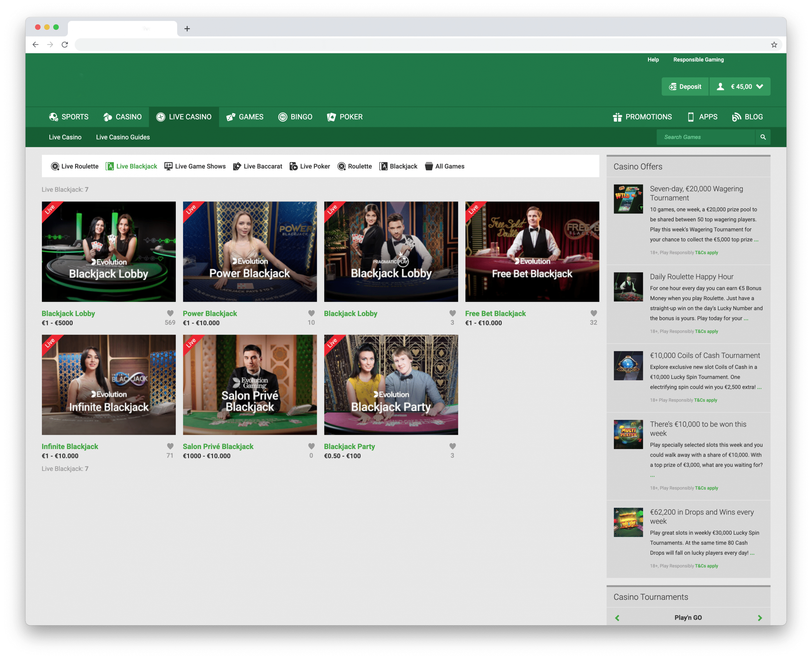This screenshot has width=812, height=659.
Task: Open the BINGO section
Action: (295, 117)
